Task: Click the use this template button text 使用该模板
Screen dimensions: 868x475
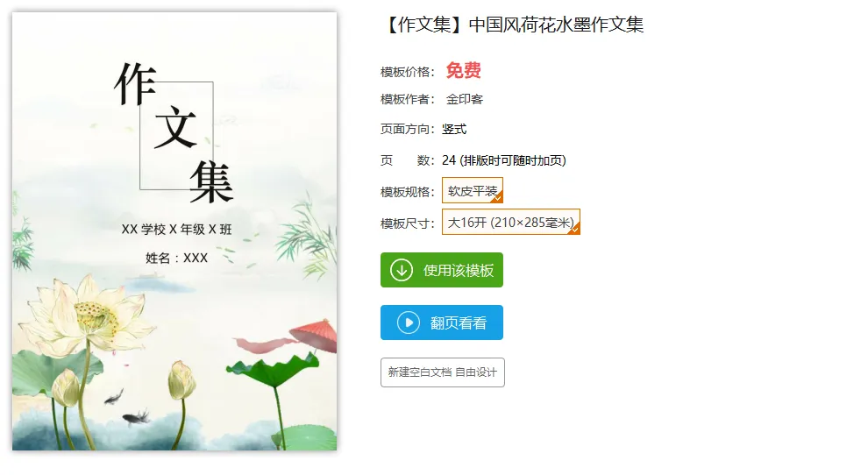Action: (x=459, y=270)
